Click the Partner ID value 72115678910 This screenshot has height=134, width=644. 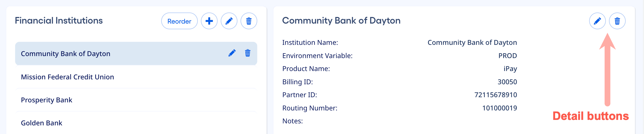[495, 95]
